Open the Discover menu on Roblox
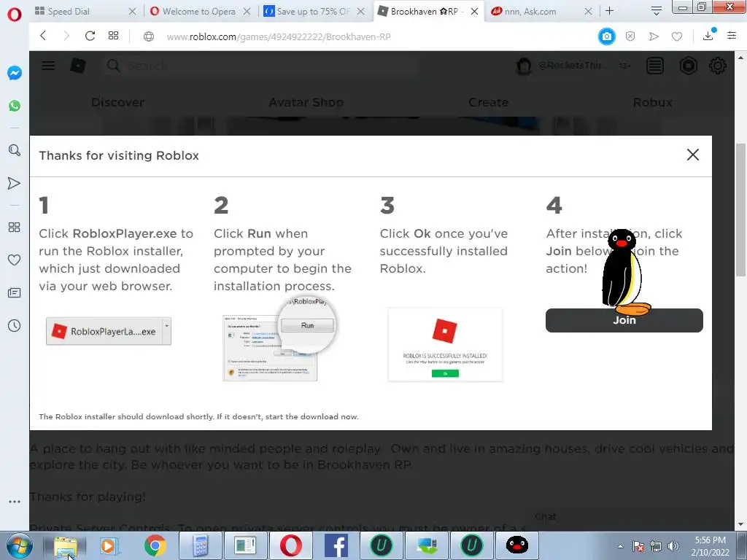Screen dimensions: 747x560 tap(117, 102)
